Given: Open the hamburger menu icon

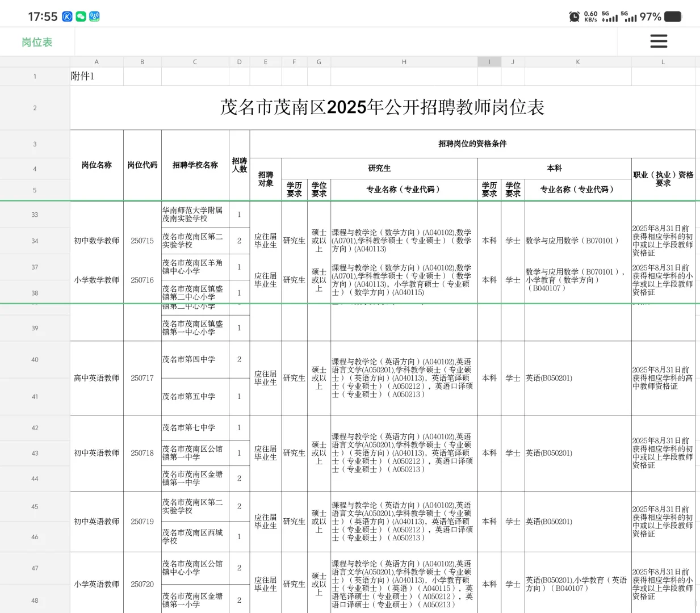Looking at the screenshot, I should pos(659,41).
